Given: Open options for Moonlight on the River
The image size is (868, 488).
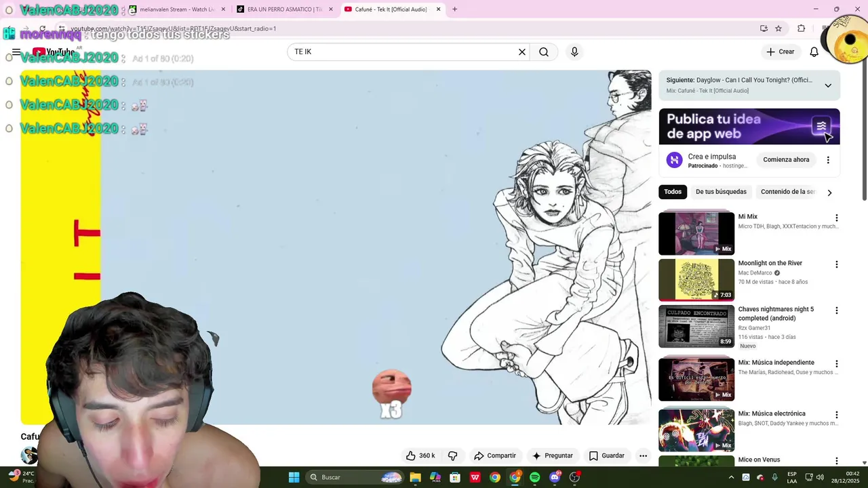Looking at the screenshot, I should pyautogui.click(x=836, y=264).
